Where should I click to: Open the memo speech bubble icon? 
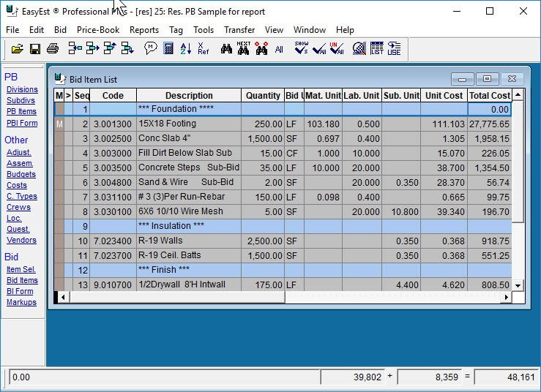pos(151,48)
